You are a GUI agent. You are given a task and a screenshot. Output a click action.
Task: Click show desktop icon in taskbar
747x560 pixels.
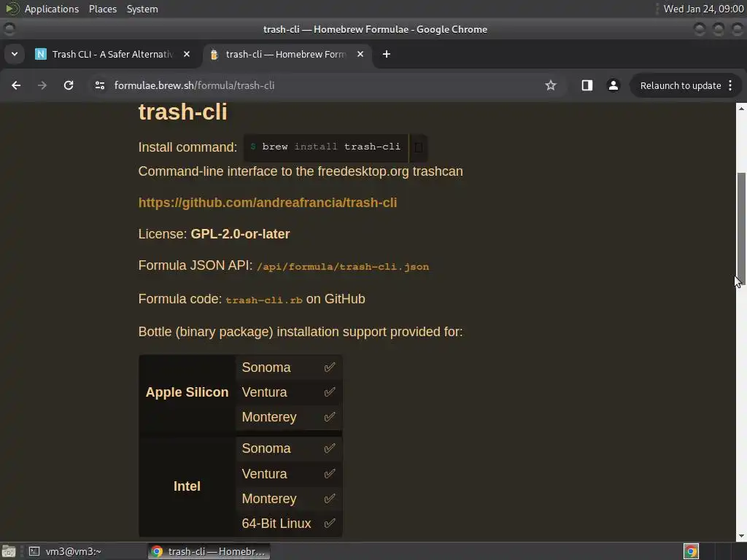[x=9, y=551]
